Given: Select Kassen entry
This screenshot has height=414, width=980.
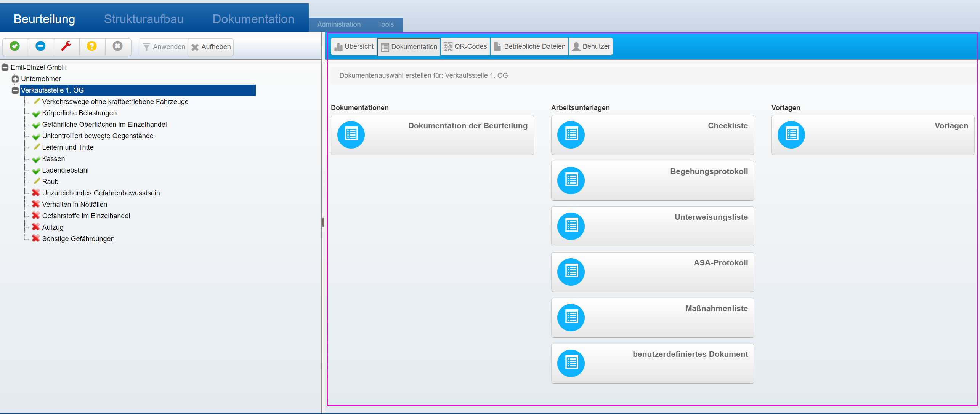Looking at the screenshot, I should pos(53,159).
